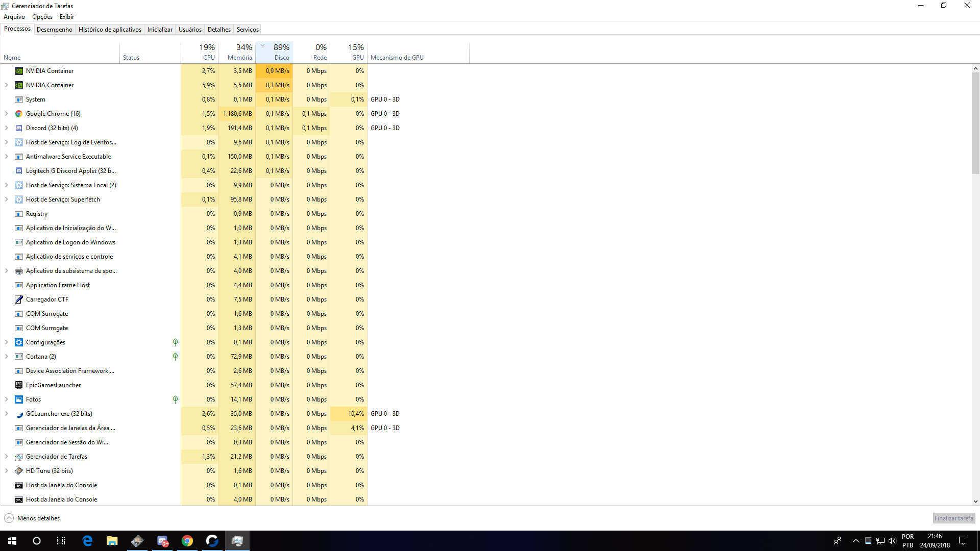Screen dimensions: 980x551
Task: Switch to the Detalhes tab
Action: click(x=219, y=30)
